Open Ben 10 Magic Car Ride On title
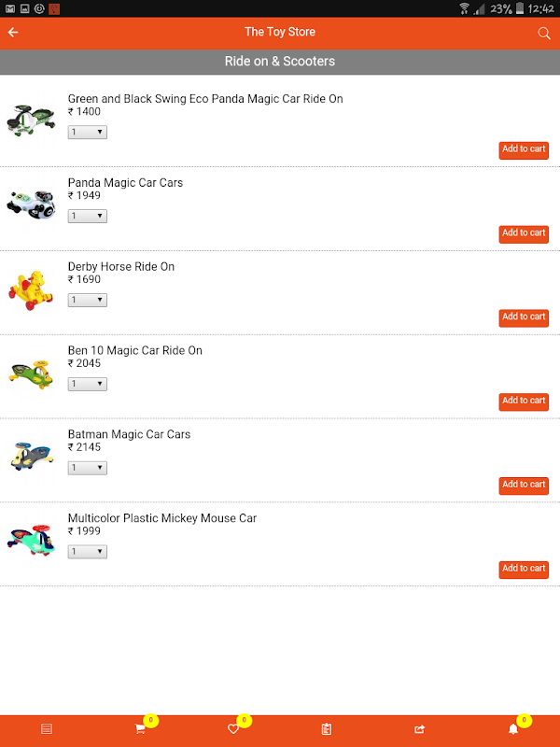 click(x=134, y=351)
